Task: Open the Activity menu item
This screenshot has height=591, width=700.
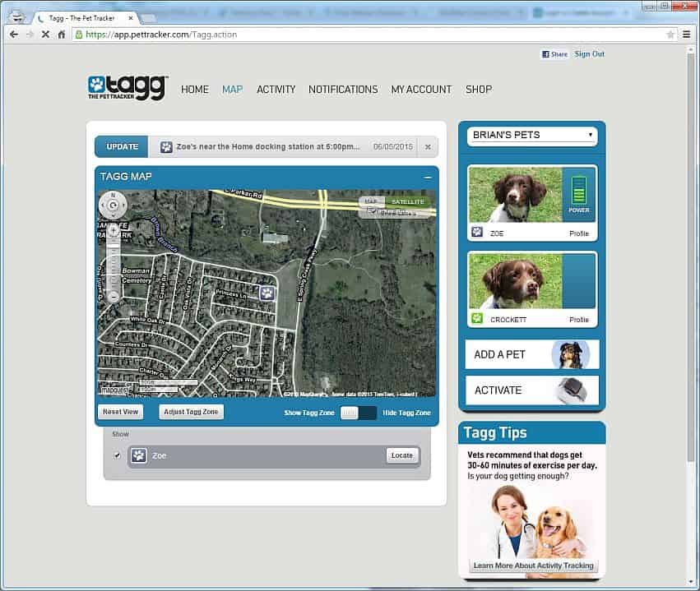Action: (x=276, y=90)
